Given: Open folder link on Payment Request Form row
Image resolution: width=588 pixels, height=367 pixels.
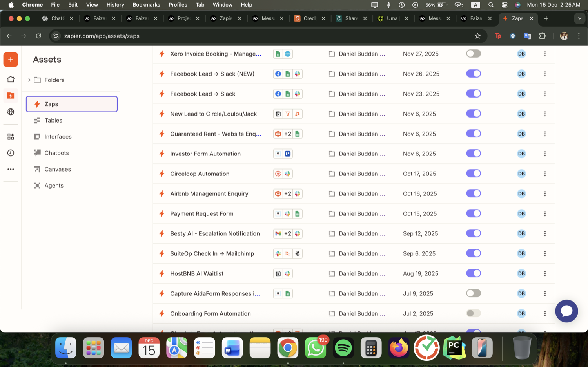Looking at the screenshot, I should (x=357, y=214).
